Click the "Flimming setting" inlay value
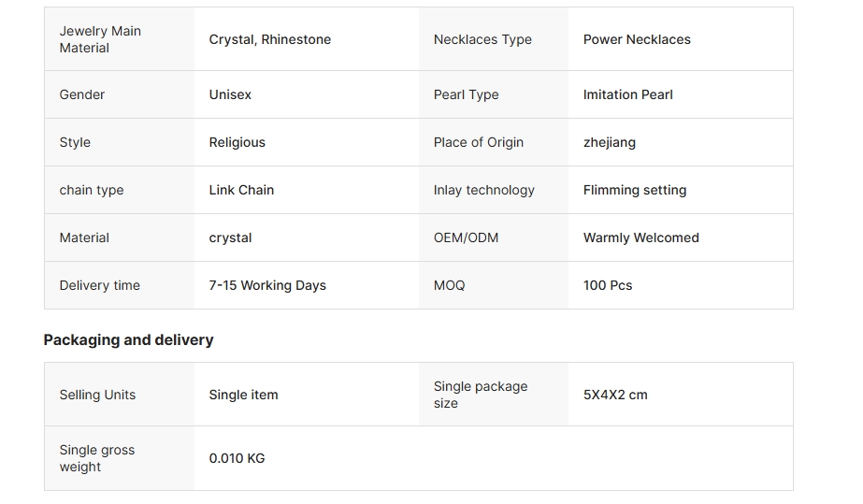This screenshot has height=504, width=863. [634, 190]
